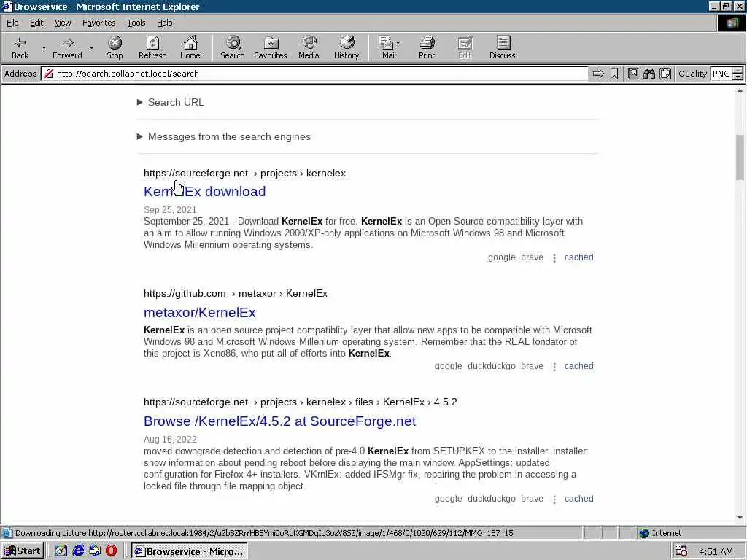Show the History toolbar panel
Image resolution: width=747 pixels, height=560 pixels.
point(347,48)
